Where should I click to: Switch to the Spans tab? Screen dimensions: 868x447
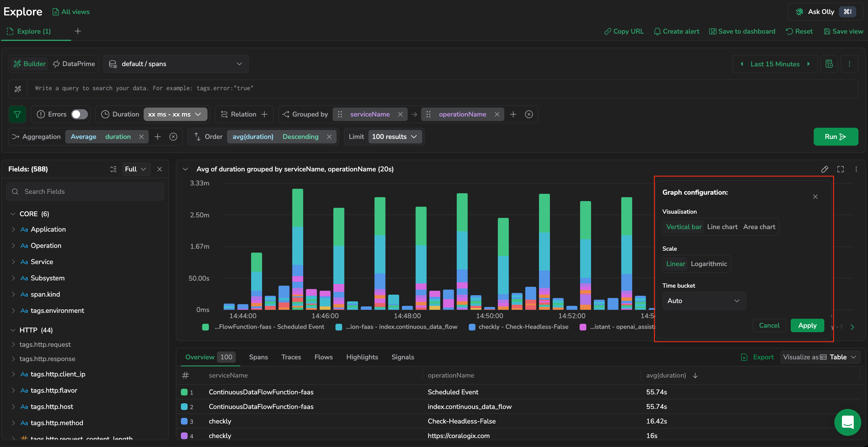258,357
